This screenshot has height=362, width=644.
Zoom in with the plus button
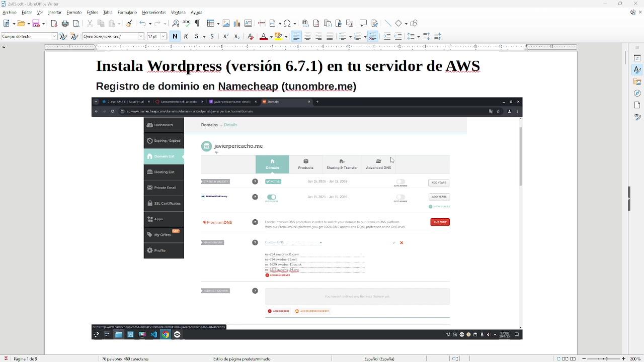[624, 359]
